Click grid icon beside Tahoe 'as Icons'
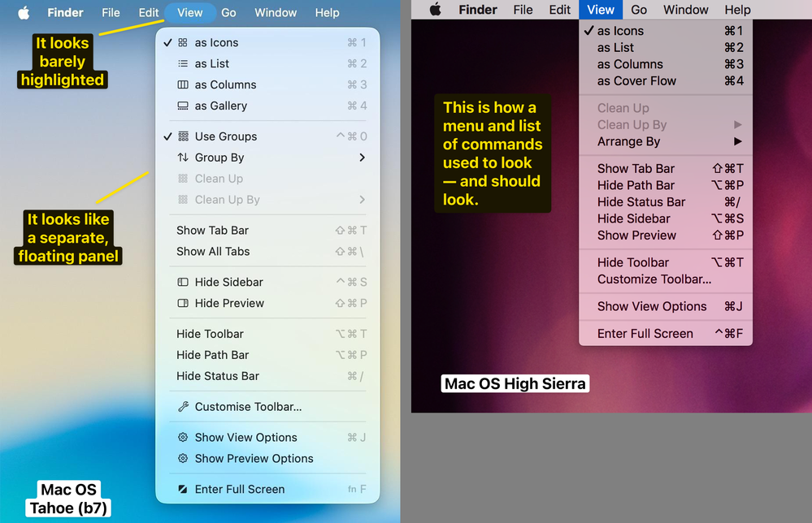Image resolution: width=812 pixels, height=523 pixels. click(183, 42)
